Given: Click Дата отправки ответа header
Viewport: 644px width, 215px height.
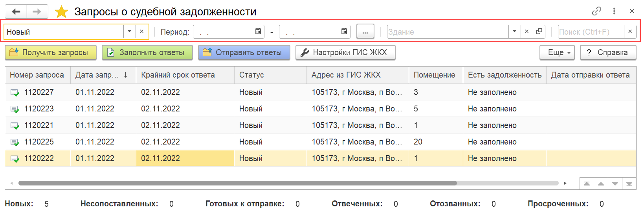Looking at the screenshot, I should coord(590,75).
